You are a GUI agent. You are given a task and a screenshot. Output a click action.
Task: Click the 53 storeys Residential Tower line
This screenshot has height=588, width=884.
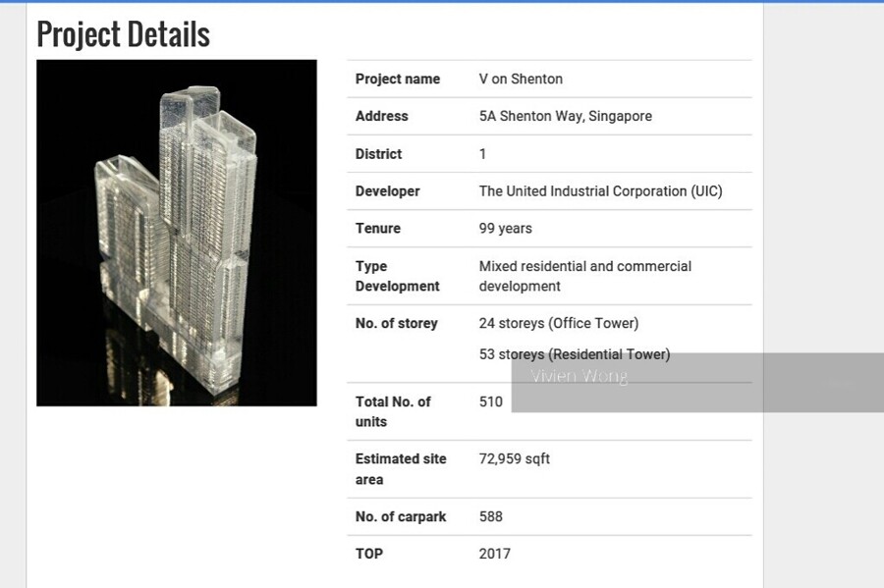pos(574,354)
